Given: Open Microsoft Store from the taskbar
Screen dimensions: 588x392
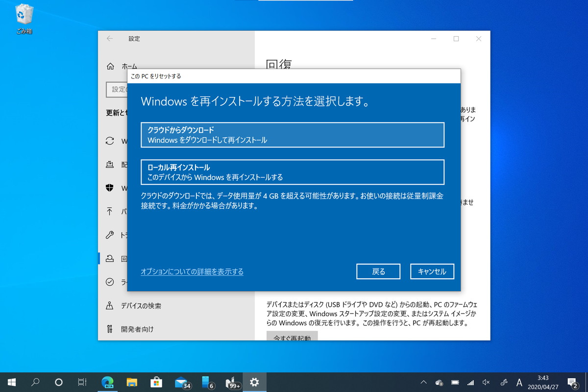Looking at the screenshot, I should [x=156, y=382].
